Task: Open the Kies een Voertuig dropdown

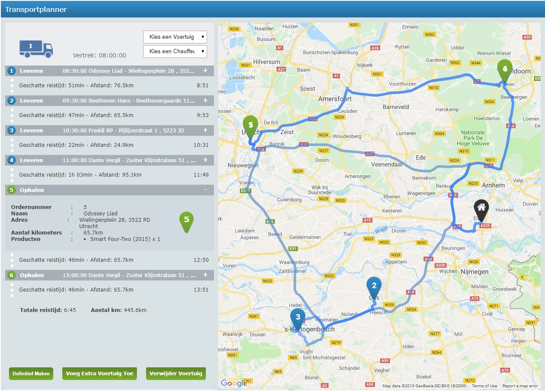Action: [175, 37]
